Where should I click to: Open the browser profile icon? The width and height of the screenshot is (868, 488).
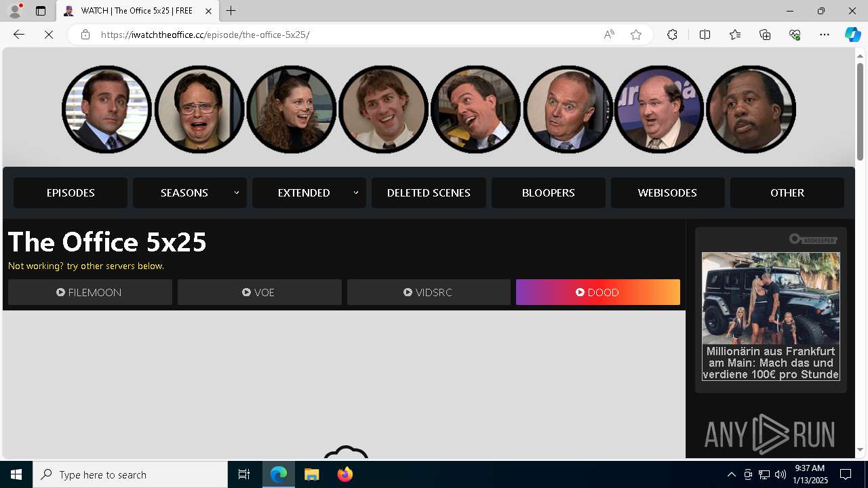[x=15, y=11]
